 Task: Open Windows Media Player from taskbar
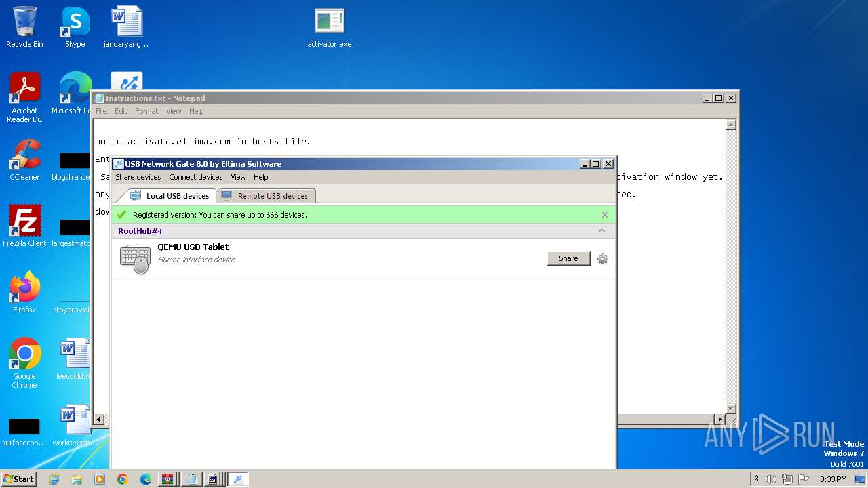[x=100, y=479]
